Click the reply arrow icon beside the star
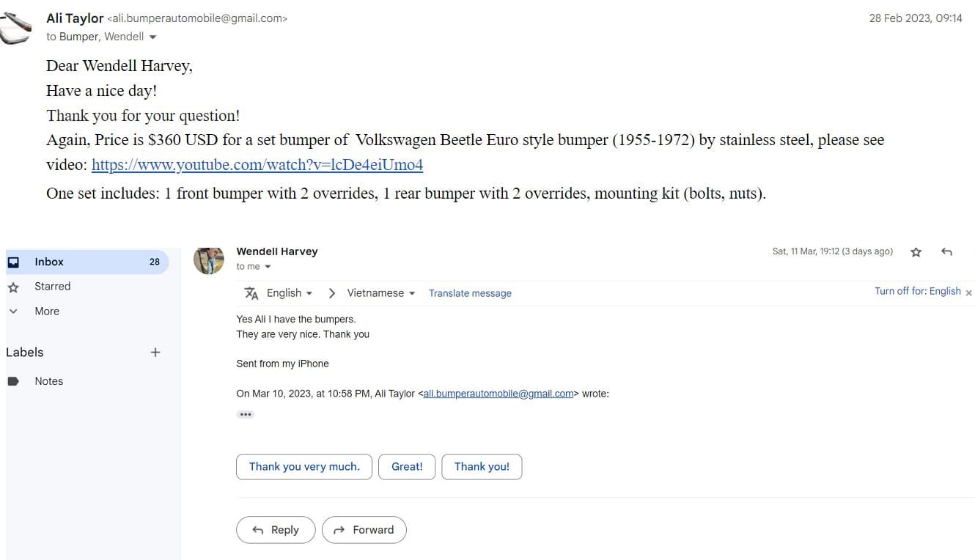975x560 pixels. 946,252
